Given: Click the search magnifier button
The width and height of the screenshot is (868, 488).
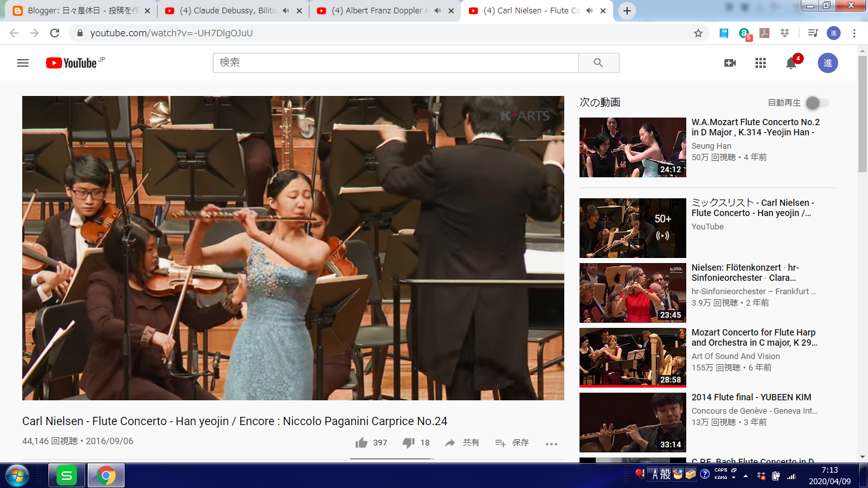Looking at the screenshot, I should click(599, 63).
